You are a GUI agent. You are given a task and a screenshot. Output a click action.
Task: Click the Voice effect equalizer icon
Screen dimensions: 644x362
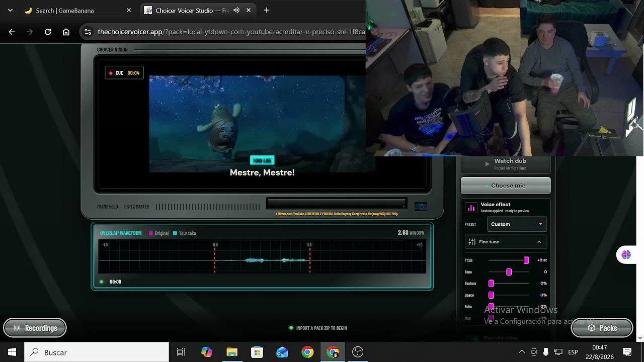(471, 208)
